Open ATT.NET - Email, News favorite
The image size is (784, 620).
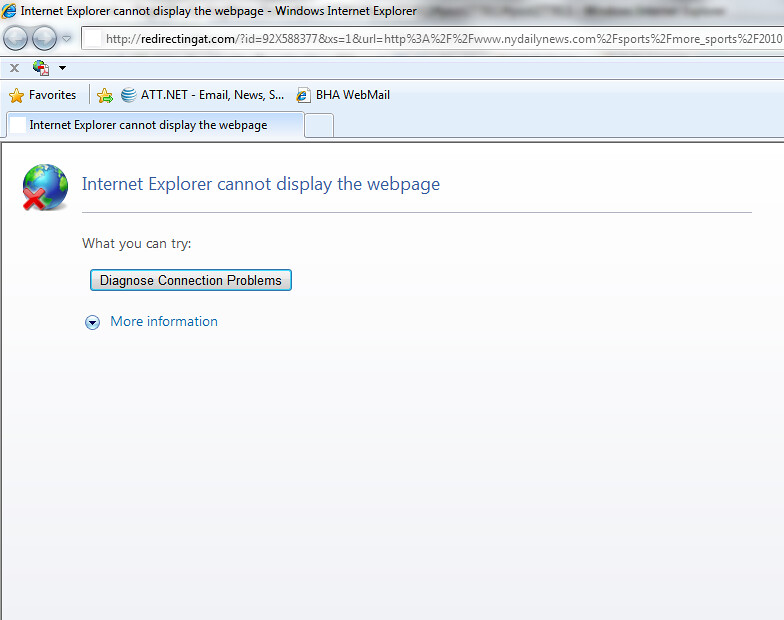coord(202,95)
